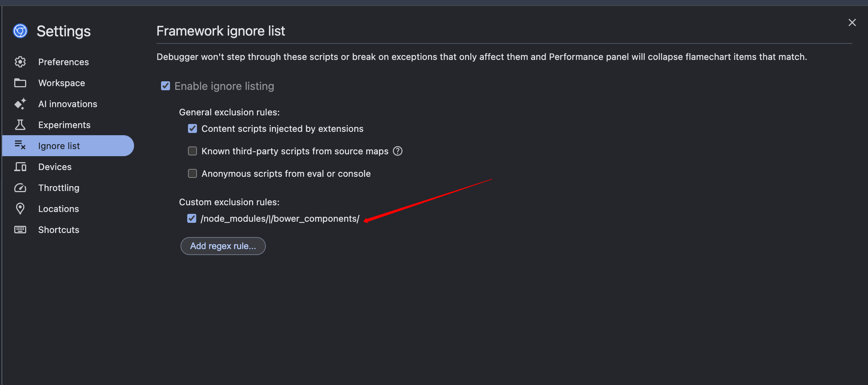Click the DevTools logo beside Settings
The image size is (868, 385).
click(20, 31)
